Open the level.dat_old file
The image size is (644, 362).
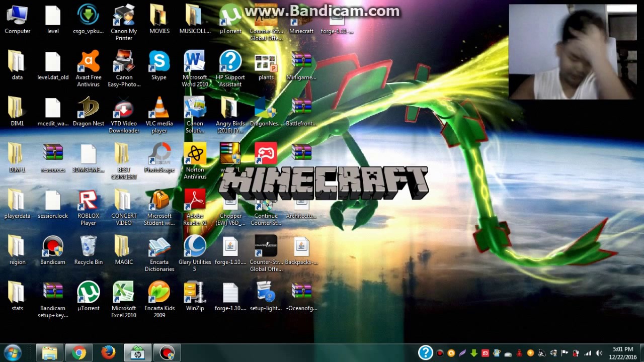click(53, 65)
